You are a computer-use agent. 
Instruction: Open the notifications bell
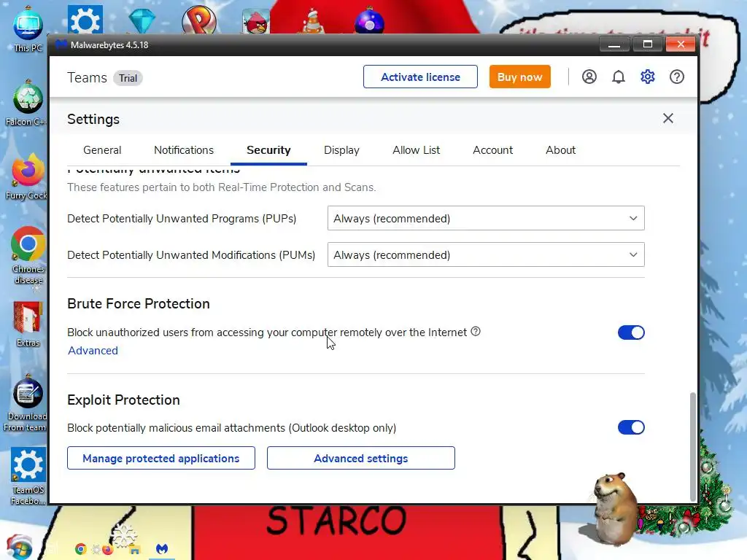click(x=618, y=77)
